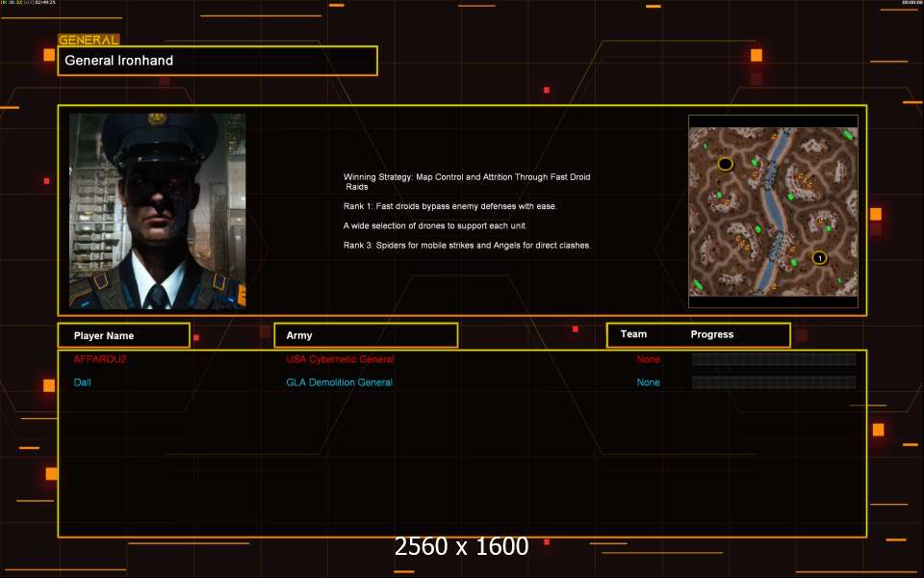Viewport: 924px width, 578px height.
Task: Click the Progress column header
Action: coord(712,334)
